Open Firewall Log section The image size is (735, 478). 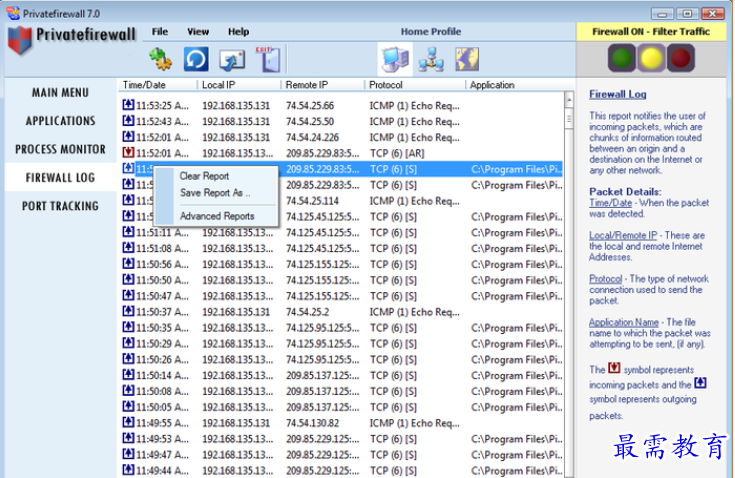tap(60, 178)
